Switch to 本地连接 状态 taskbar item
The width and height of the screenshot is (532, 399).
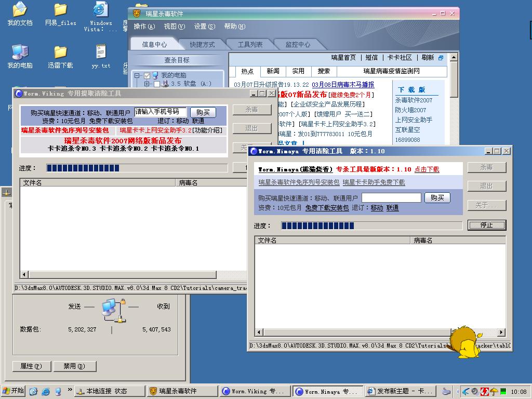(109, 391)
